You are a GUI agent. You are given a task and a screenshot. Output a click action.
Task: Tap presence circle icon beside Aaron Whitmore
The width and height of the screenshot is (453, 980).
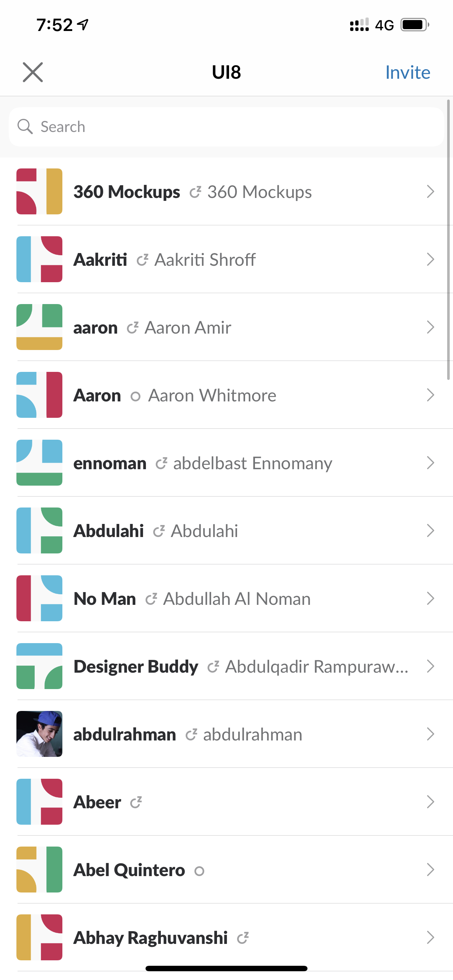tap(136, 396)
